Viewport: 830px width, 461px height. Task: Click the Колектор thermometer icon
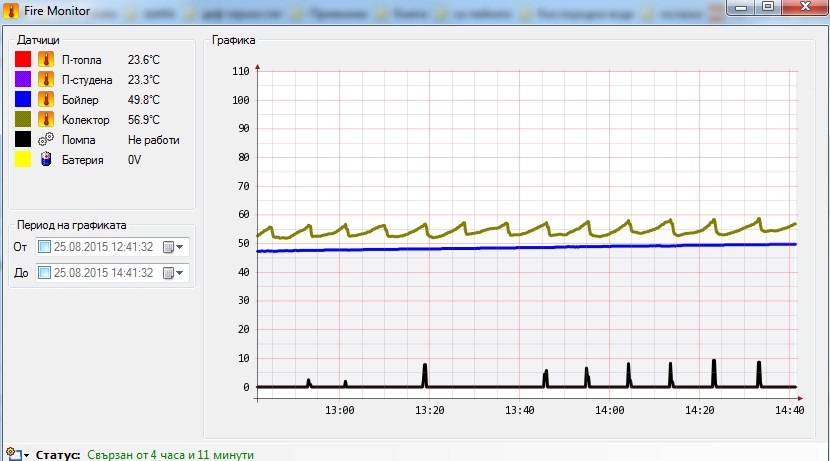pyautogui.click(x=46, y=120)
